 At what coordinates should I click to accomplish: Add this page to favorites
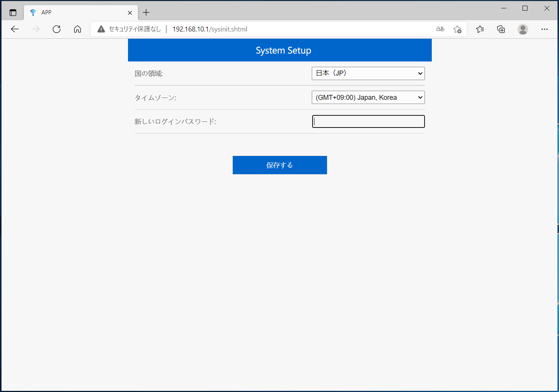tap(458, 29)
